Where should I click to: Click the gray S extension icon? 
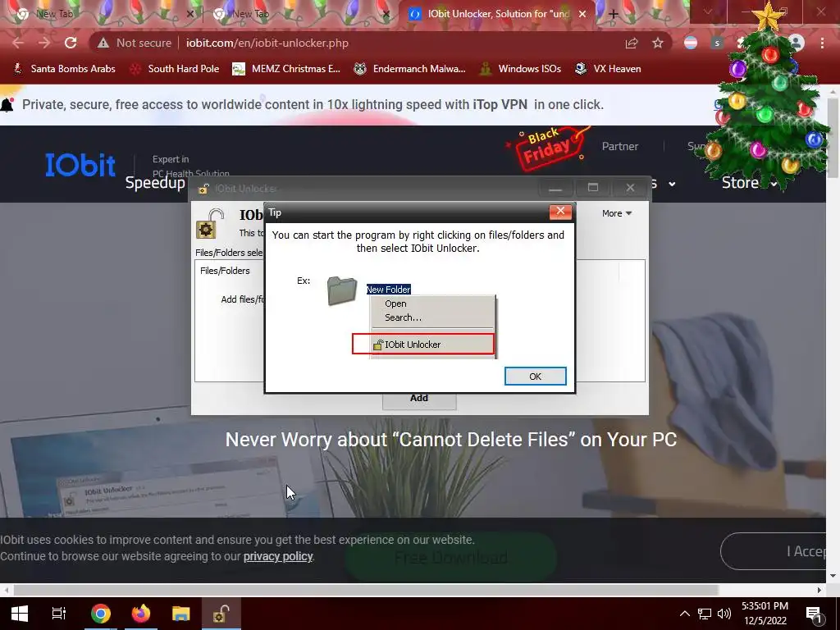pos(717,43)
